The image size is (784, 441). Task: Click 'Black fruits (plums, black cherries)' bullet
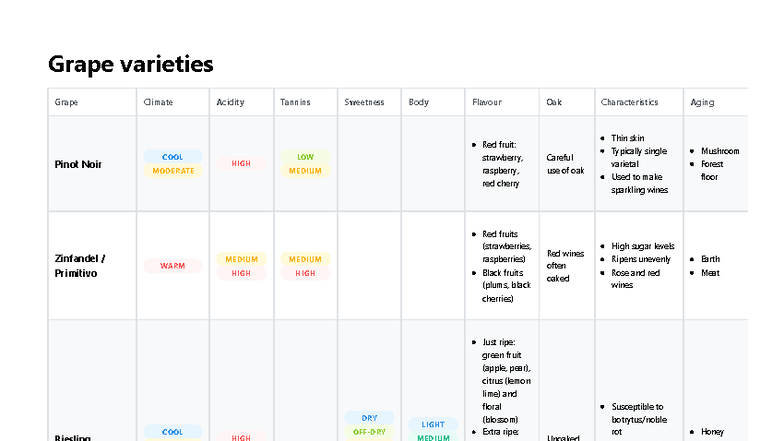tap(506, 286)
